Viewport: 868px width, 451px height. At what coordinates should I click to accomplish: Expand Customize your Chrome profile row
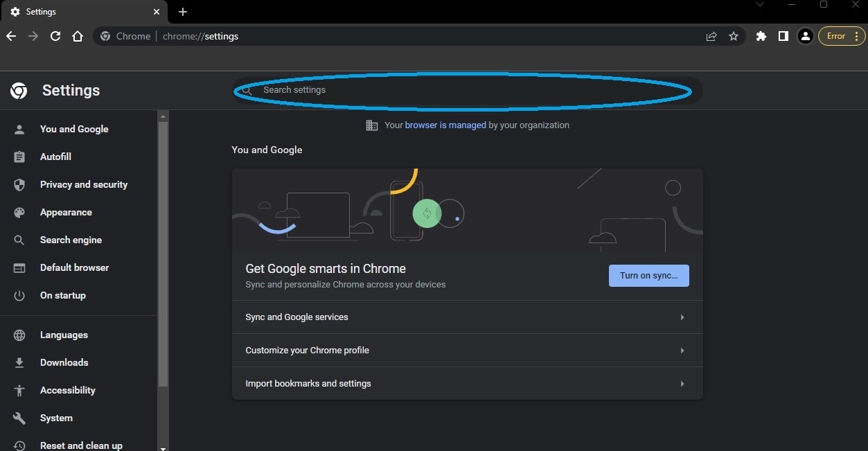click(x=468, y=350)
